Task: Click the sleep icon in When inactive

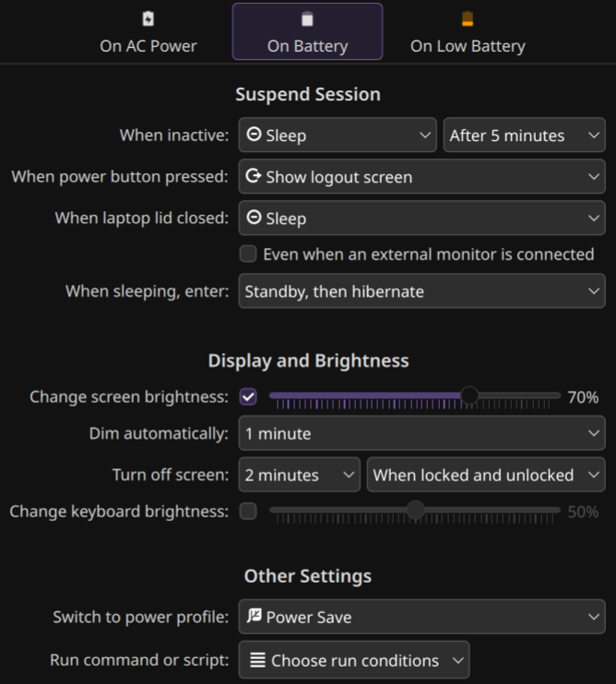Action: tap(254, 136)
